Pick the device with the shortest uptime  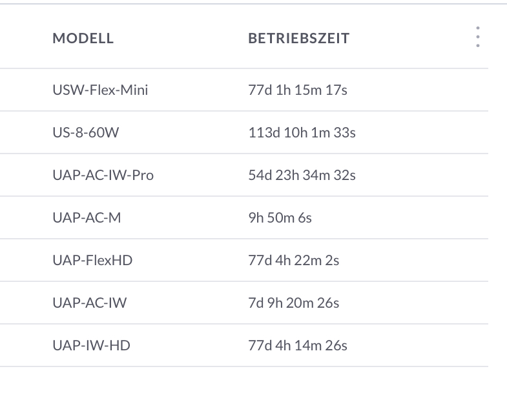click(87, 218)
